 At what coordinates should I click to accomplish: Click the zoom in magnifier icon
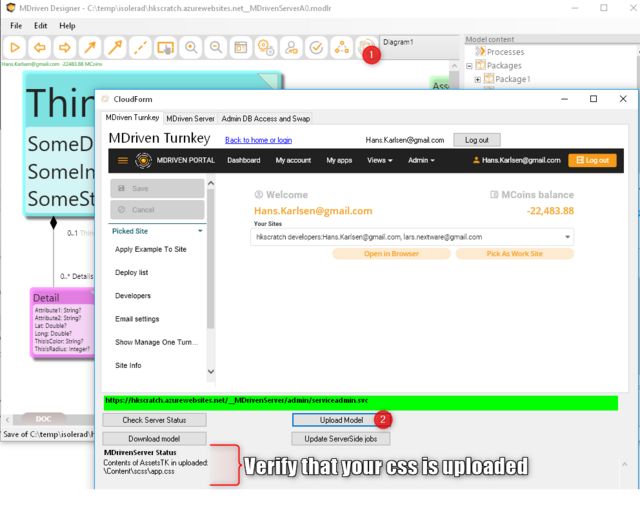[191, 47]
